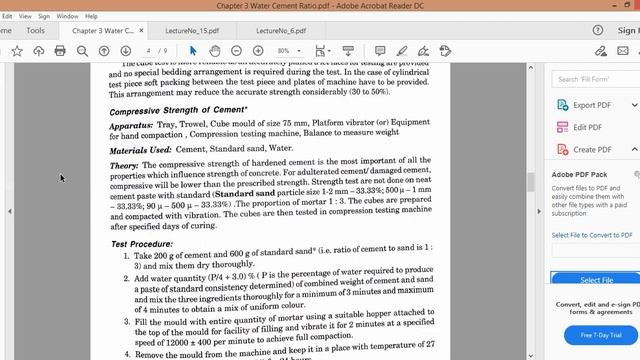Click the Create PDF tool icon
Screen dimensions: 640x360
pyautogui.click(x=562, y=149)
